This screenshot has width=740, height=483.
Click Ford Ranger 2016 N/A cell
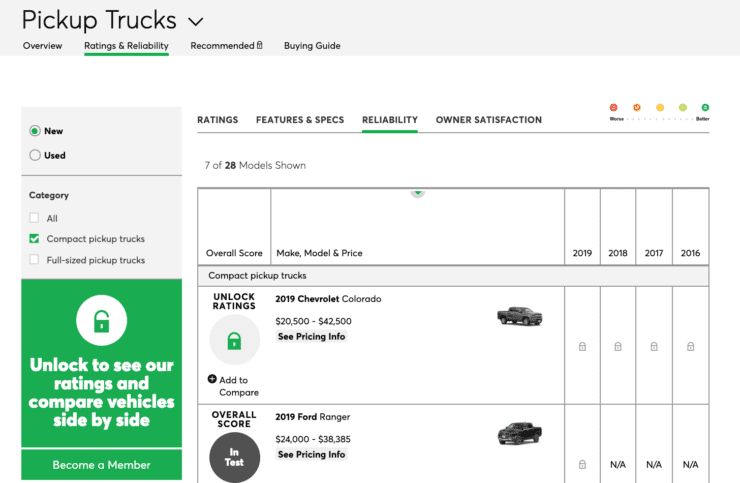coord(690,465)
